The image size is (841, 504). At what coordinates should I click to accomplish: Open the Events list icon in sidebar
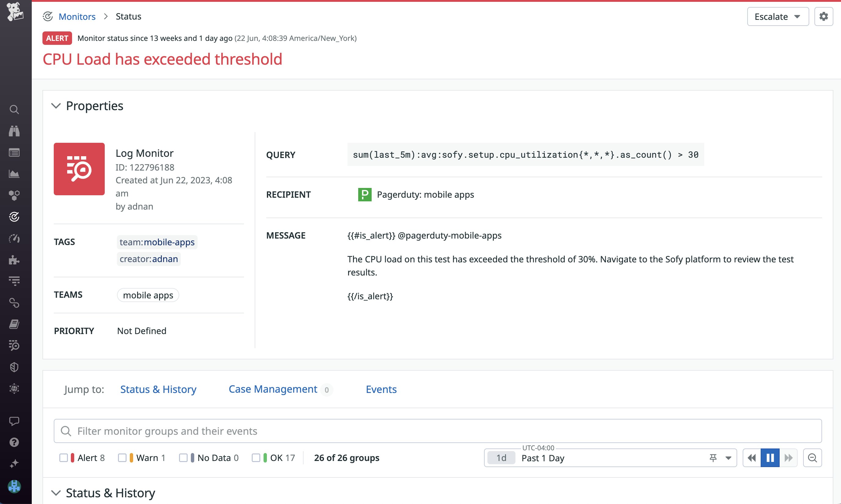pos(14,153)
